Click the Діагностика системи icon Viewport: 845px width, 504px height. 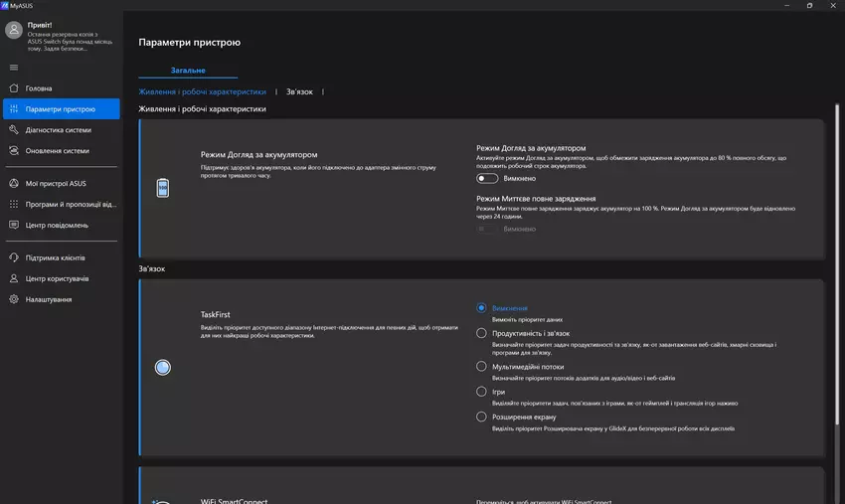14,130
